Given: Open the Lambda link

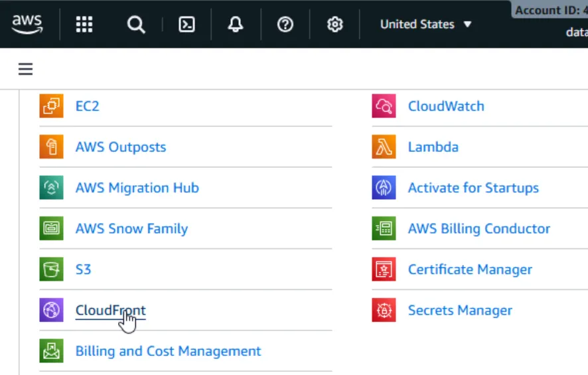Looking at the screenshot, I should coord(433,147).
